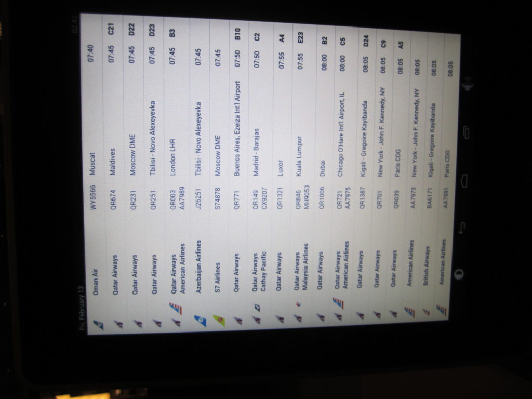
Task: Select codeshare flight number AA7989
Action: 181,198
